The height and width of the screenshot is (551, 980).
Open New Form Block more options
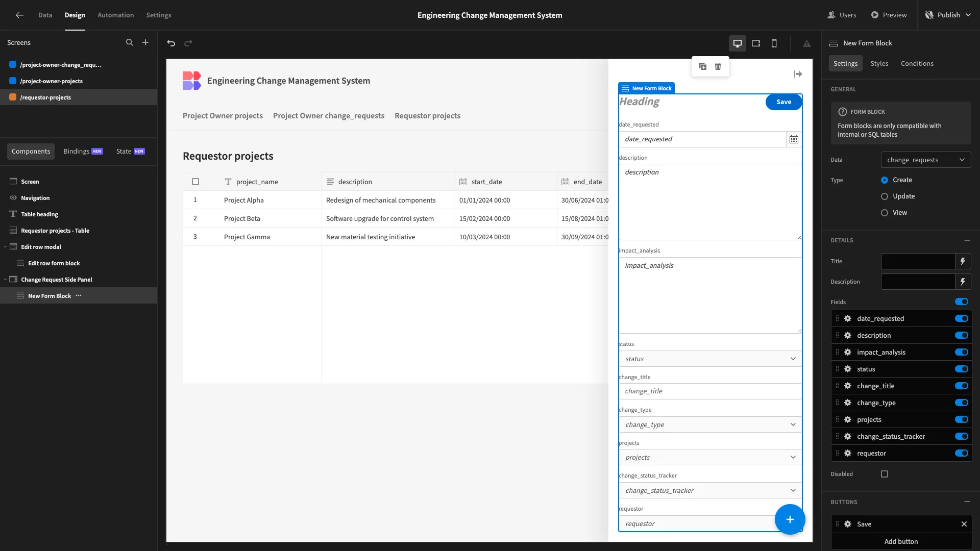coord(79,296)
